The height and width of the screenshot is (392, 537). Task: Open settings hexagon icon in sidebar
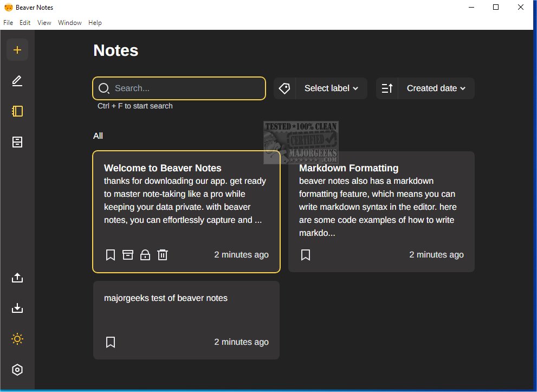click(17, 370)
